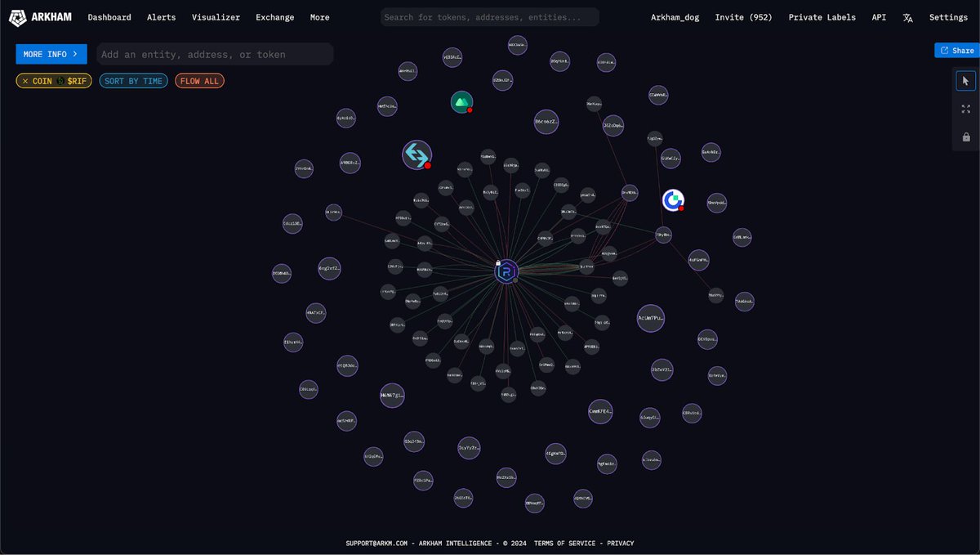Image resolution: width=980 pixels, height=555 pixels.
Task: Click the 2bZaV31 address node
Action: click(662, 369)
